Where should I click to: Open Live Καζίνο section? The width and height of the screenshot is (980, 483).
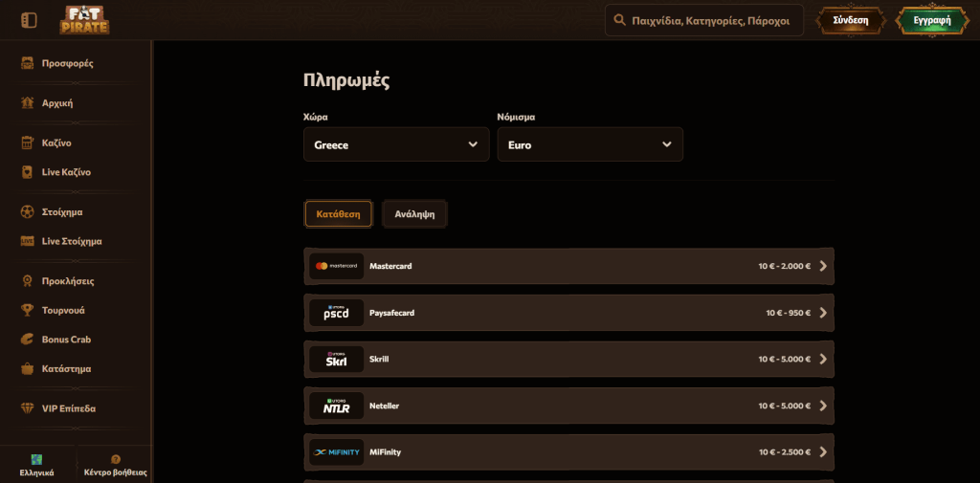click(66, 172)
